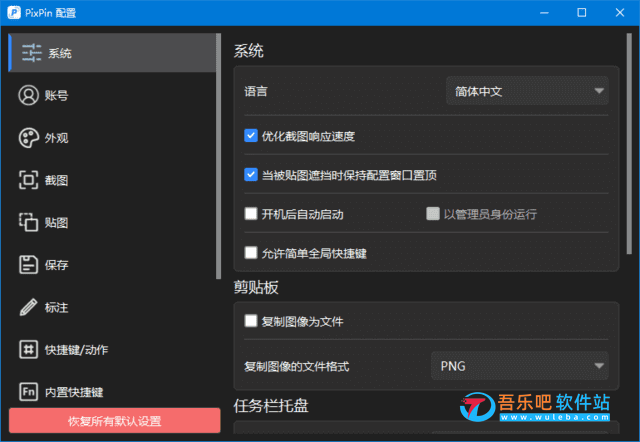Go to 截图 settings label
This screenshot has width=640, height=442.
pos(56,180)
